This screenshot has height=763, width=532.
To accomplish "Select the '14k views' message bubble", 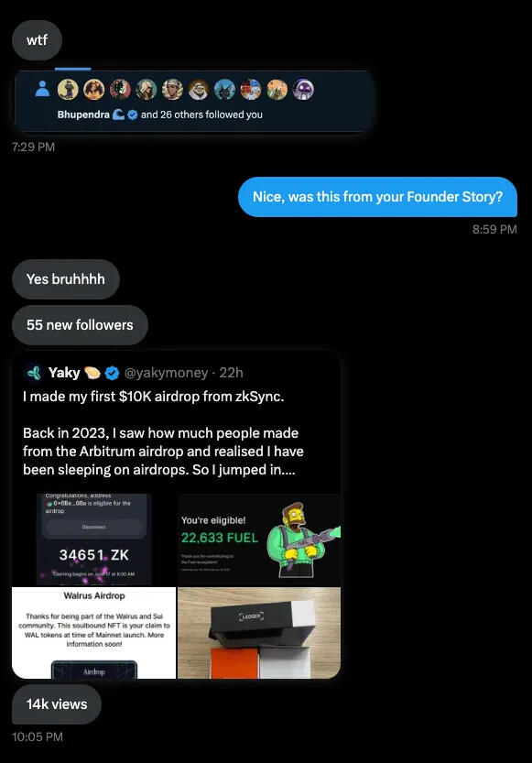I will pyautogui.click(x=57, y=704).
